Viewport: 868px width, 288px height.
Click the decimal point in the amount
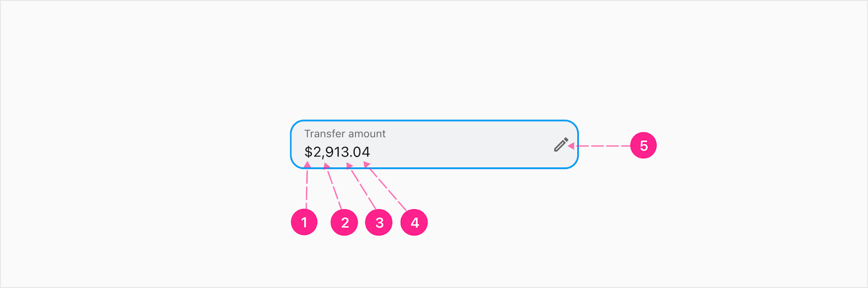pyautogui.click(x=351, y=156)
